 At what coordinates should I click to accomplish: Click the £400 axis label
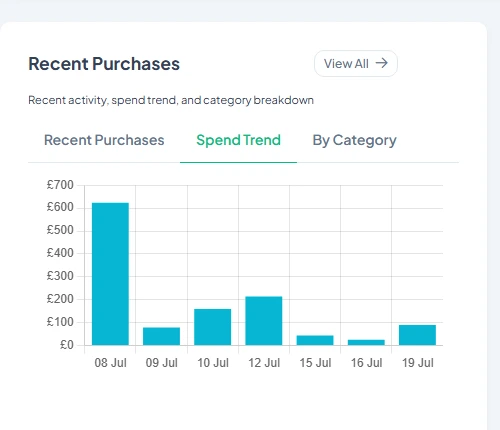pyautogui.click(x=60, y=253)
